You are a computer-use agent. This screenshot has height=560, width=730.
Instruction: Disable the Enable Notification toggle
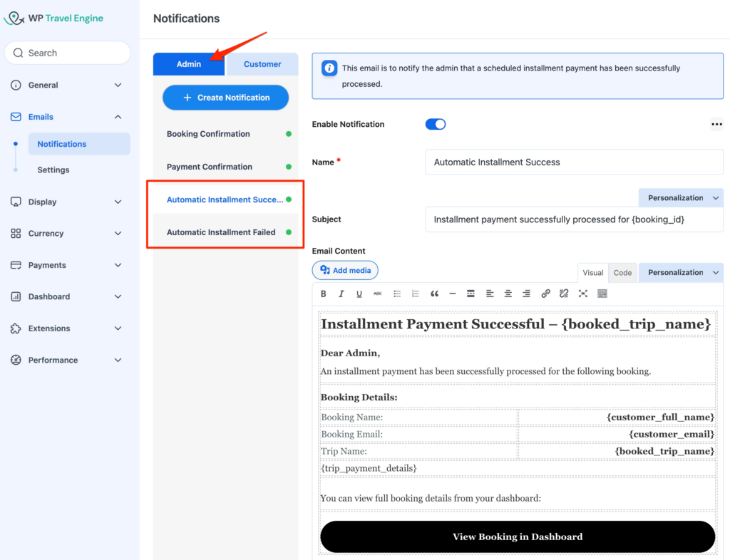pos(436,124)
